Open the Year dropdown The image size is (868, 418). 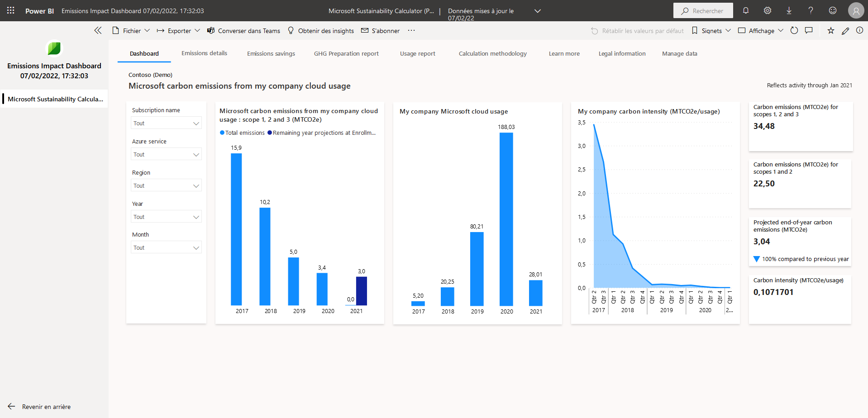pos(167,217)
